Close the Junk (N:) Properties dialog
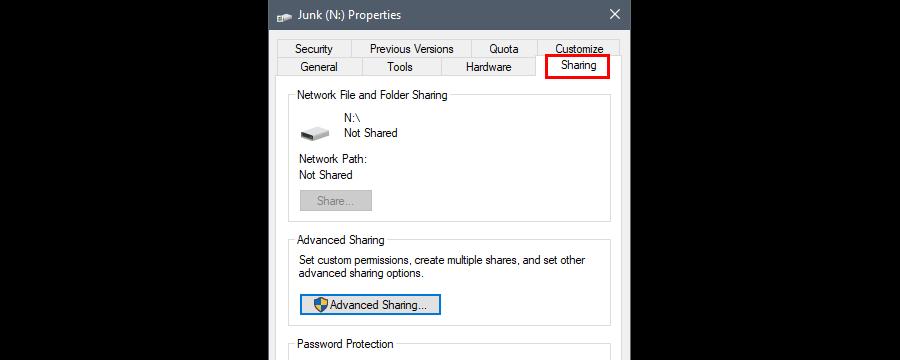The height and width of the screenshot is (360, 900). click(615, 14)
